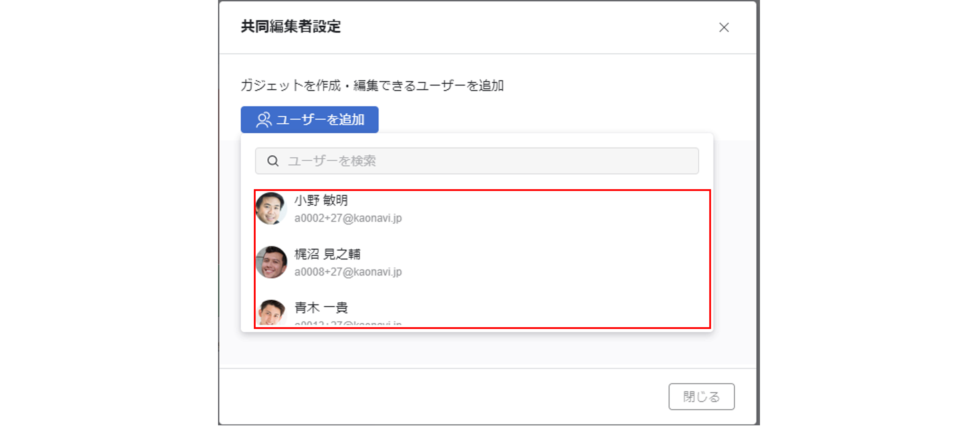Select 梶沼 見之輔's avatar photo

(271, 262)
